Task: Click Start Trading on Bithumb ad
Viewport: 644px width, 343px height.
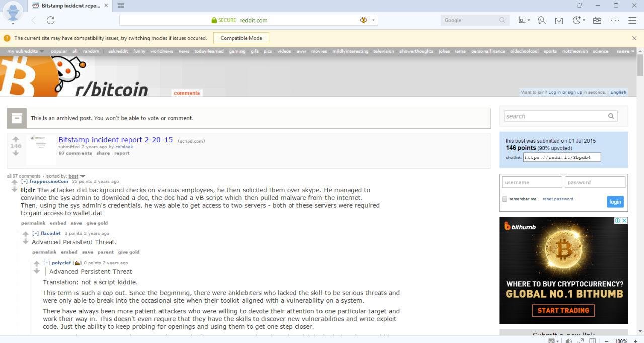Action: [563, 310]
